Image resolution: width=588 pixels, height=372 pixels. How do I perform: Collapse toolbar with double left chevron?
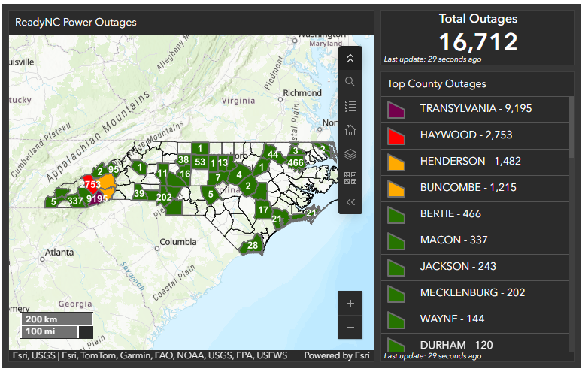click(350, 202)
